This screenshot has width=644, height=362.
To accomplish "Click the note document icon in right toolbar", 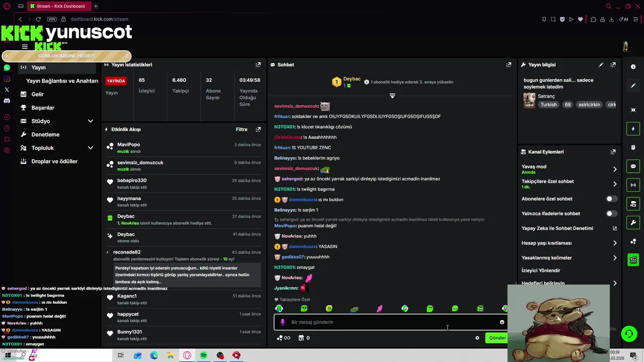I will [x=633, y=147].
